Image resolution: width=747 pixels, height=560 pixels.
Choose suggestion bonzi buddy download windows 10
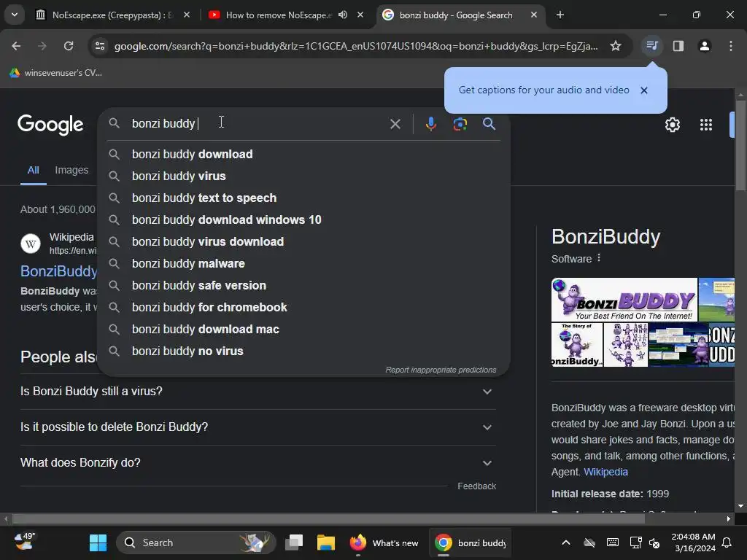[x=304, y=220]
